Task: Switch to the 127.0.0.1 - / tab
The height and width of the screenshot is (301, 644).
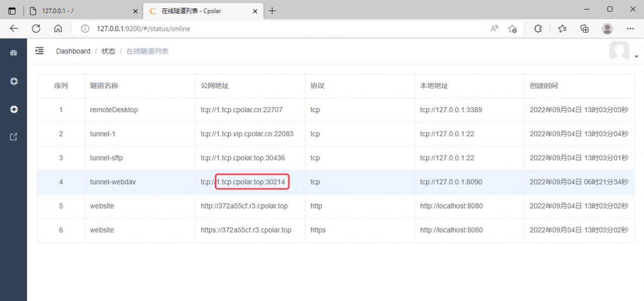Action: (x=84, y=11)
